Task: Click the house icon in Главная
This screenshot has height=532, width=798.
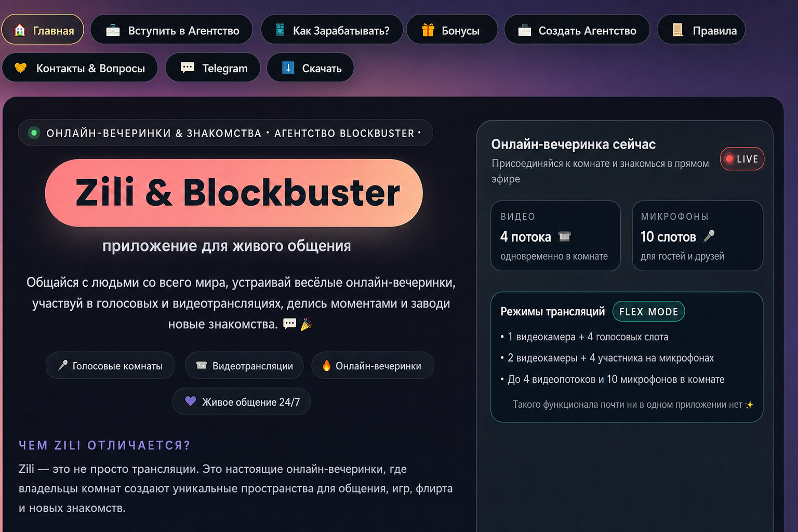Action: click(x=20, y=30)
